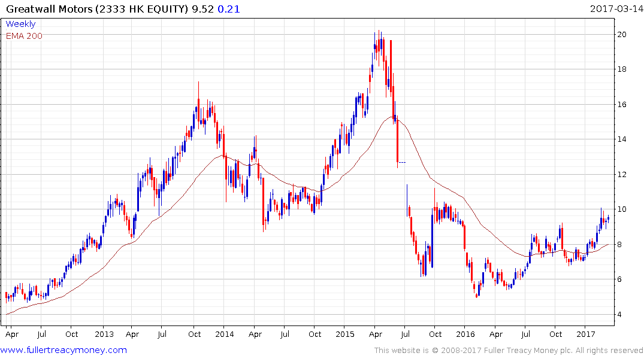
Task: Click the 2017 year axis label
Action: (586, 334)
